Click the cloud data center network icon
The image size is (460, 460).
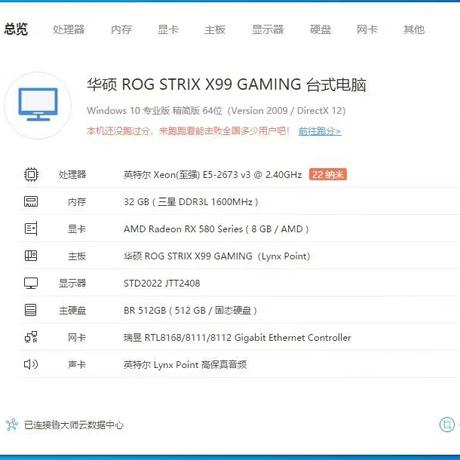(x=12, y=425)
